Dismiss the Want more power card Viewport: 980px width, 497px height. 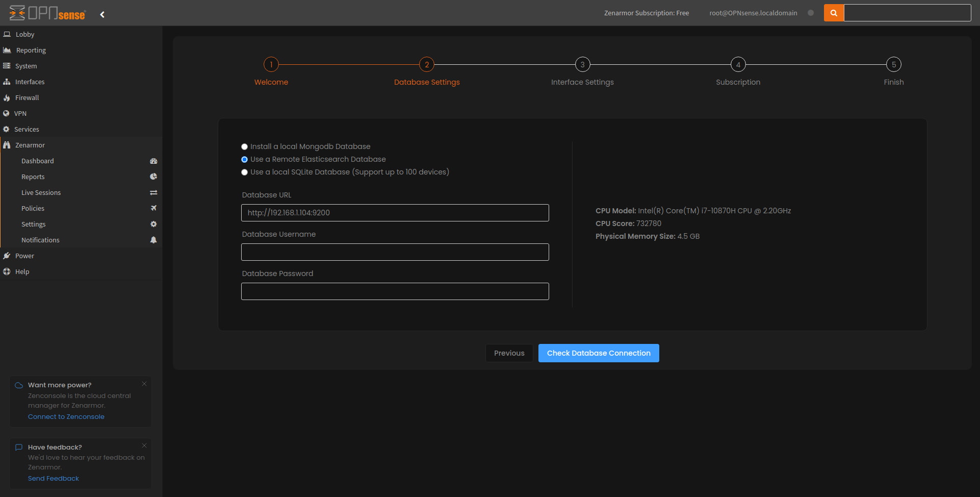point(144,384)
